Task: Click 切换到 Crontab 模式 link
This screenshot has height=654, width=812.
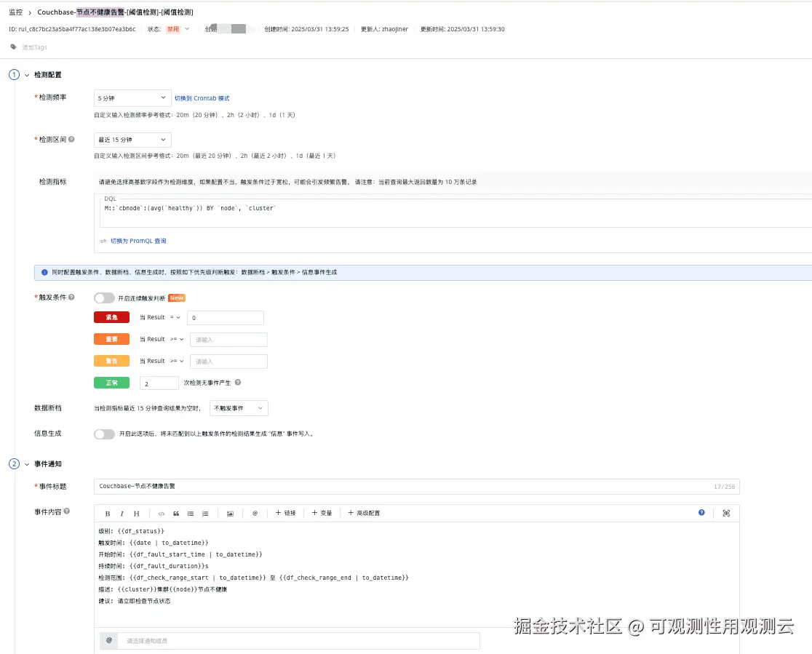Action: pos(202,98)
